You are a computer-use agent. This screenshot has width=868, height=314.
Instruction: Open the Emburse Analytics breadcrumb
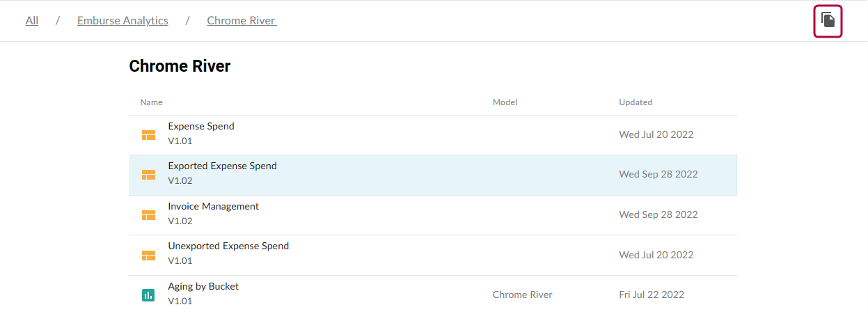click(123, 20)
